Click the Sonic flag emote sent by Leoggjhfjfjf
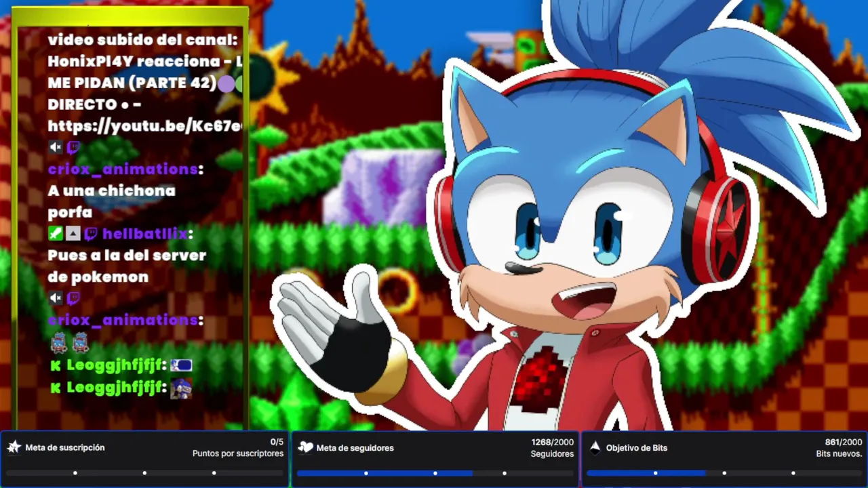This screenshot has width=868, height=488. coord(181,365)
